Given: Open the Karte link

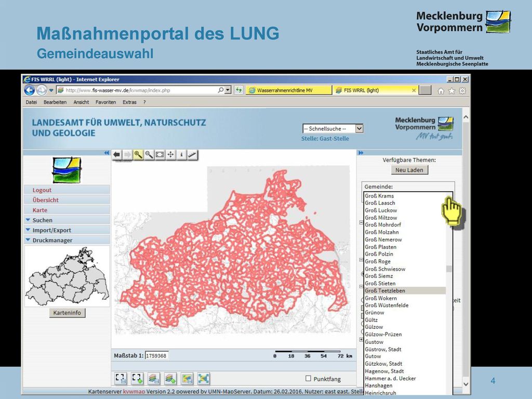Looking at the screenshot, I should [x=39, y=210].
